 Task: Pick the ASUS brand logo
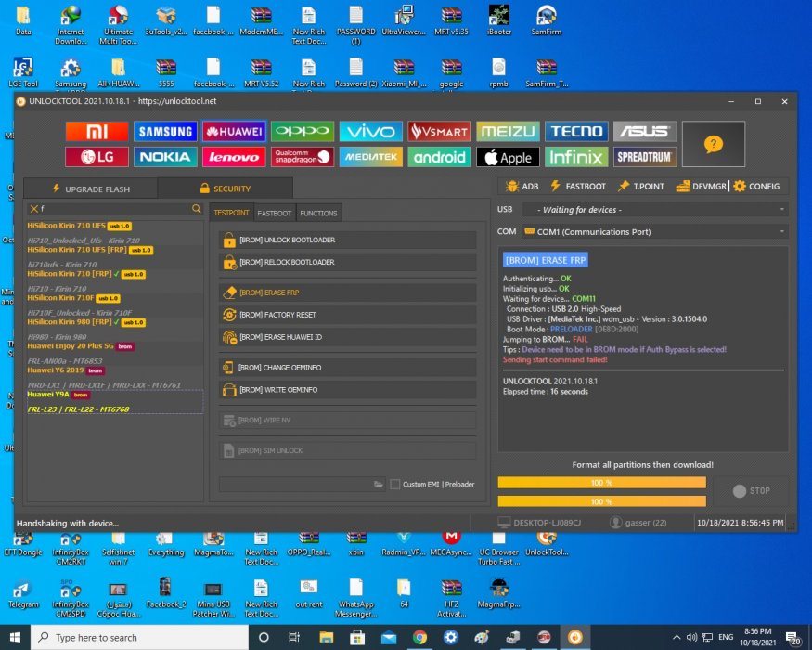tap(645, 132)
